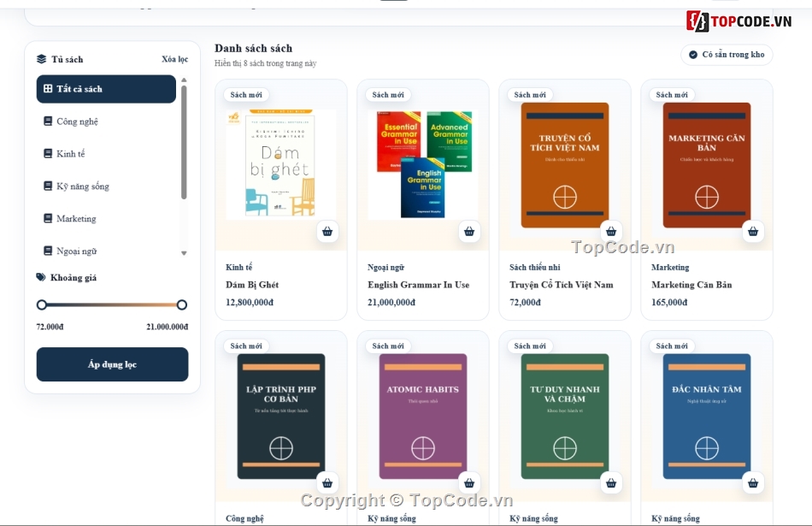This screenshot has height=526, width=812.
Task: Open the Marketing Căn Bản title
Action: click(691, 285)
